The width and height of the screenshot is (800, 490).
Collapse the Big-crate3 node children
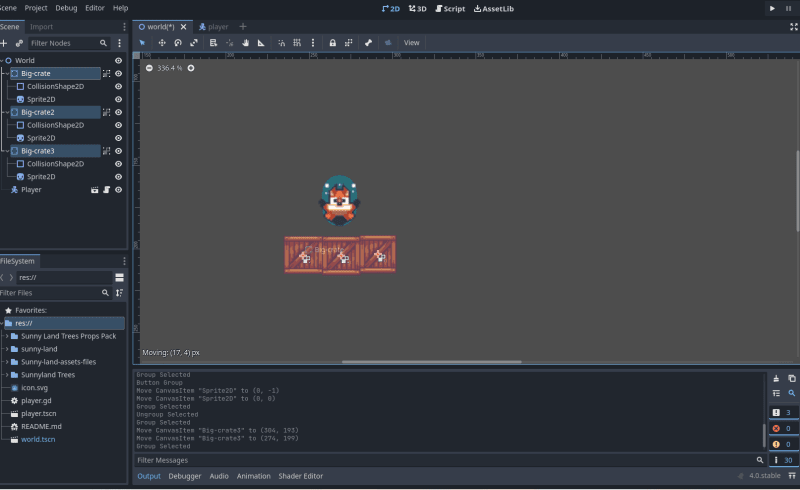tap(7, 151)
